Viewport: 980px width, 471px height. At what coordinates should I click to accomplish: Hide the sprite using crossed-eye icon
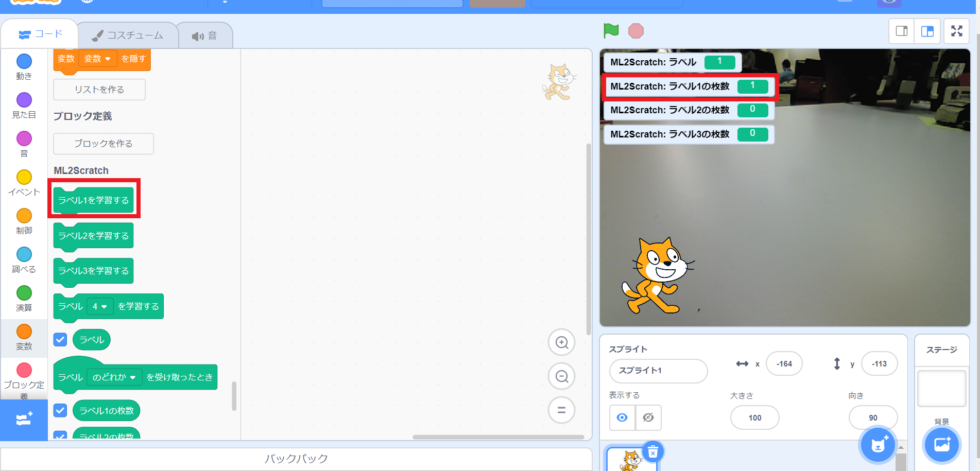click(x=648, y=417)
